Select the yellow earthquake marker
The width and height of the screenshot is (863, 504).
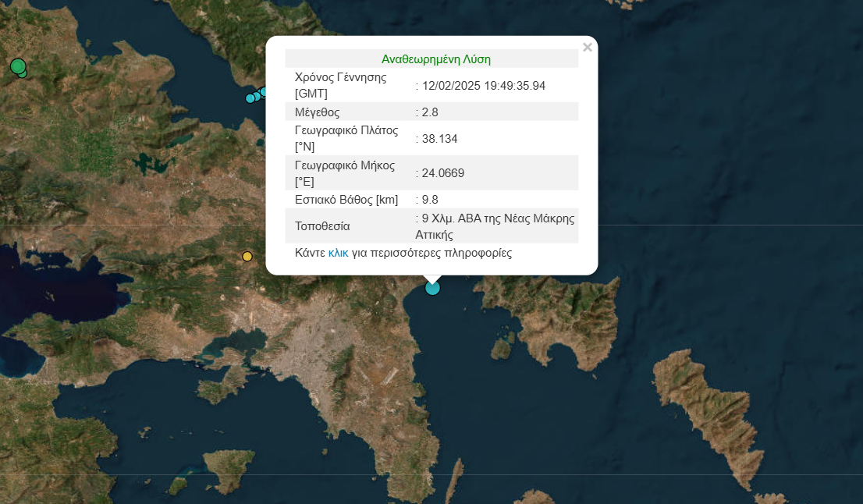click(247, 257)
